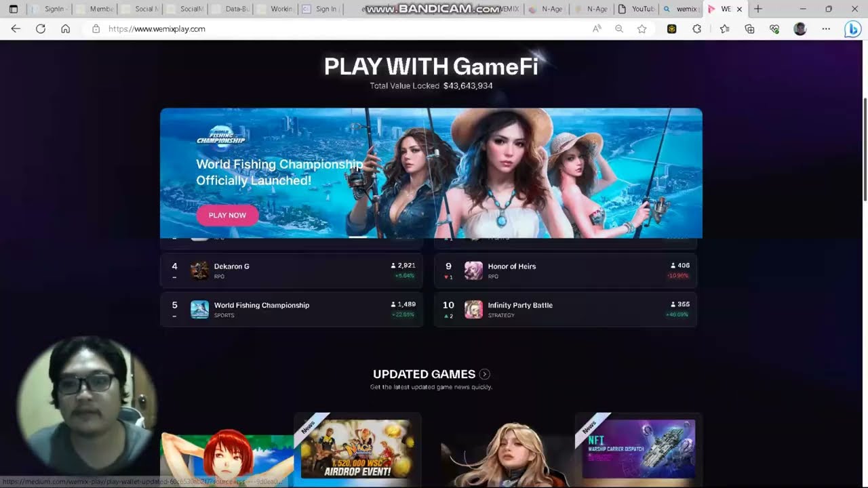Screen dimensions: 868x488
Task: Open the browser profile avatar
Action: coord(800,29)
